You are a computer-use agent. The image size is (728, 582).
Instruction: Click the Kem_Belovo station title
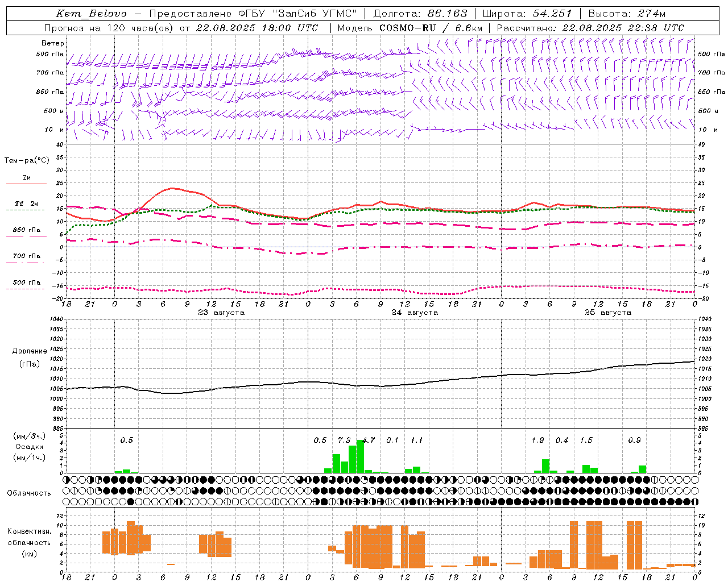click(x=91, y=14)
